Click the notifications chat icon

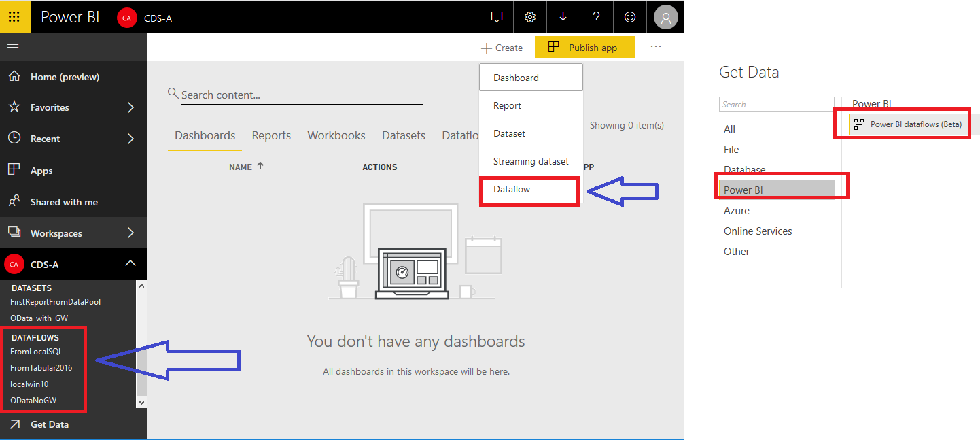[x=497, y=17]
